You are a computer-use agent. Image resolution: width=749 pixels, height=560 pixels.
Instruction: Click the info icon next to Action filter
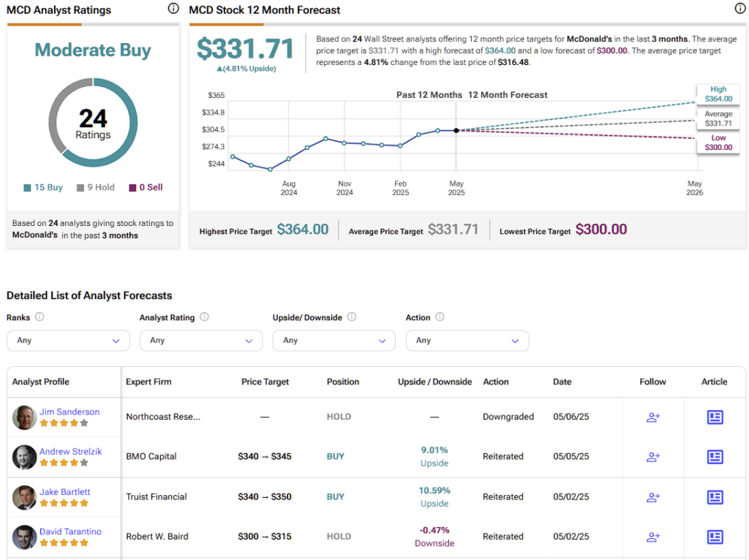[440, 317]
